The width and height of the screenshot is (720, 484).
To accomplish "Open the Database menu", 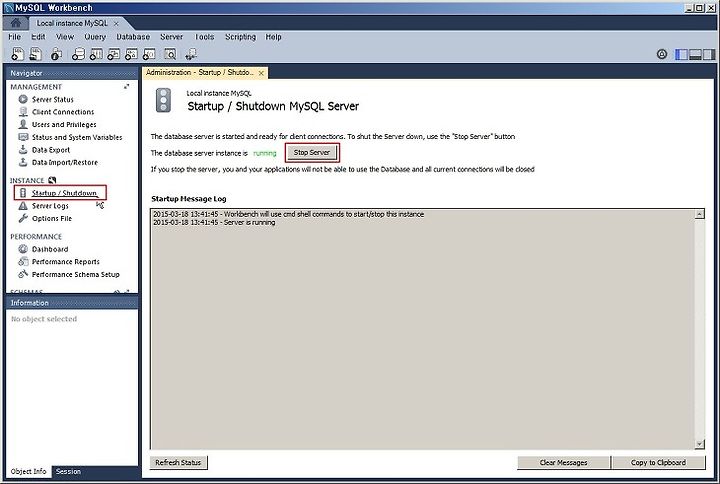I will 133,37.
